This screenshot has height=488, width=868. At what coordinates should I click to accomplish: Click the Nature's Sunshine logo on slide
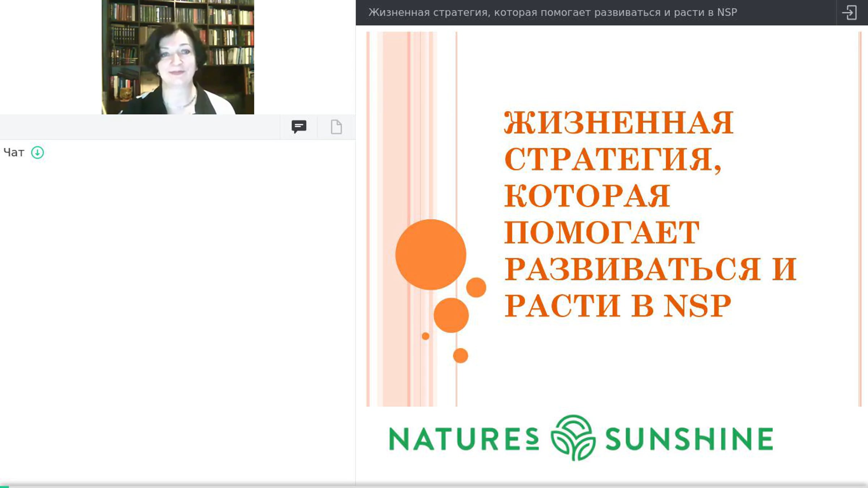click(x=581, y=438)
